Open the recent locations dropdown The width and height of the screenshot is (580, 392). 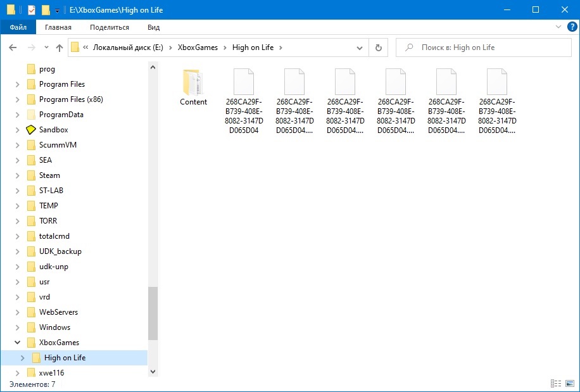(x=46, y=47)
